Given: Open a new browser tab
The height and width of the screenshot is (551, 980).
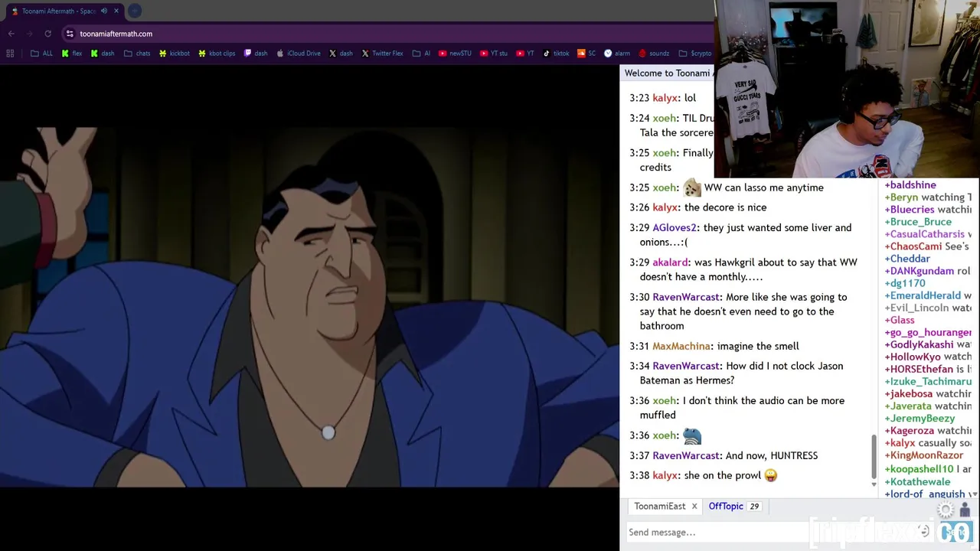Looking at the screenshot, I should point(135,11).
